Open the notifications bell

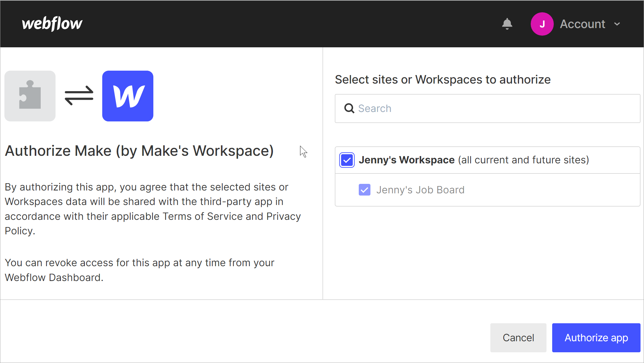point(507,24)
